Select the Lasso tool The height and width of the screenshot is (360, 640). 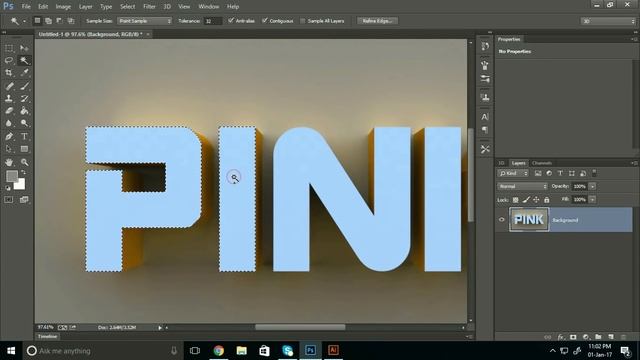pyautogui.click(x=9, y=60)
